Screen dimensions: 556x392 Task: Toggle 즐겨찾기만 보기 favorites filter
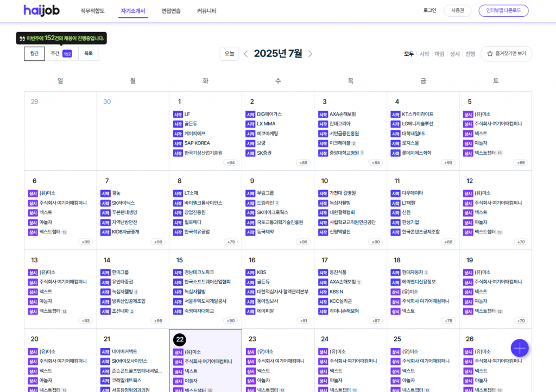coord(507,54)
